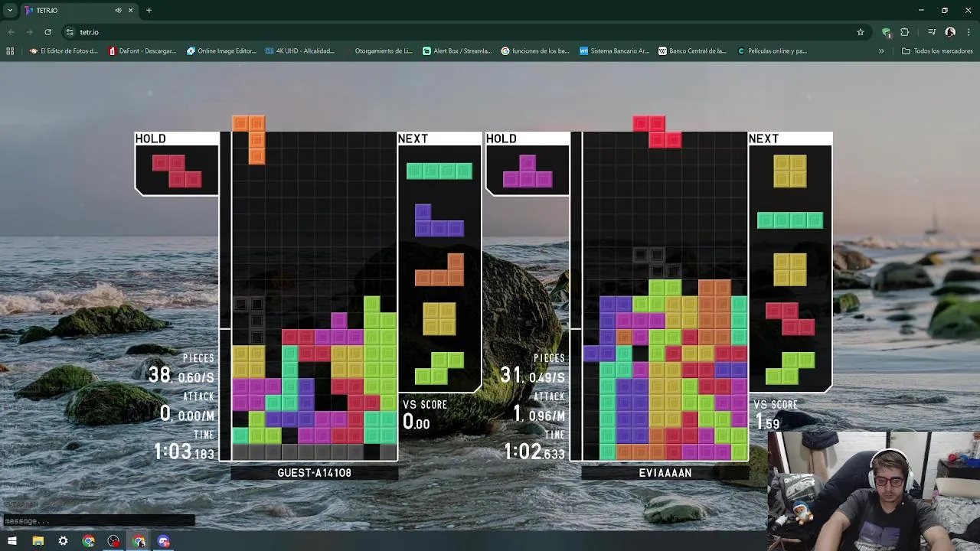Viewport: 980px width, 551px height.
Task: Click the falling red piece above the right board
Action: pos(657,131)
